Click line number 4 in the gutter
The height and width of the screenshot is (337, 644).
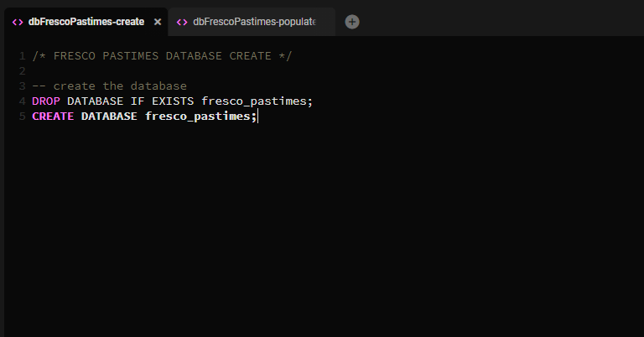click(x=22, y=101)
